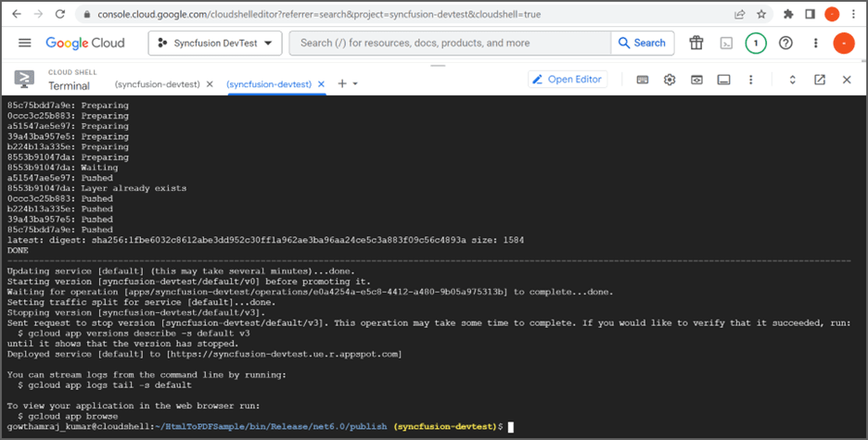Click the 'Updating service [default]' line
The image size is (868, 440).
[x=180, y=270]
